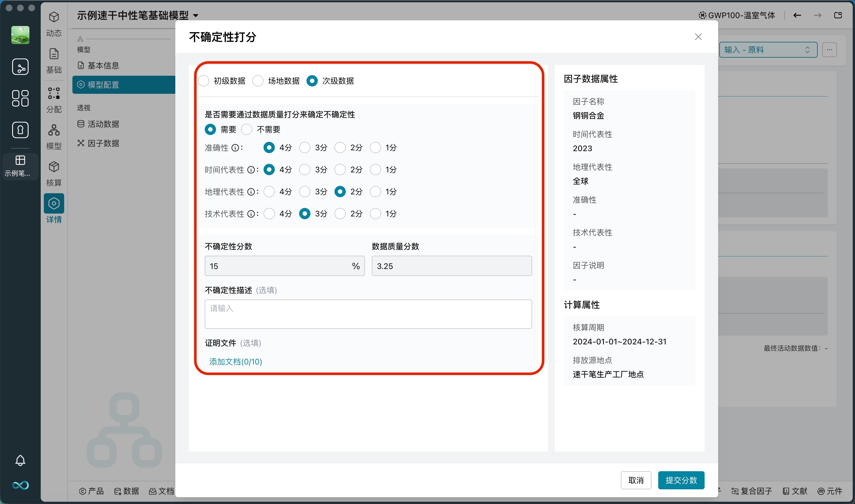Screen dimensions: 855x504
Task: Click the 提交分数 submit button
Action: (x=681, y=480)
